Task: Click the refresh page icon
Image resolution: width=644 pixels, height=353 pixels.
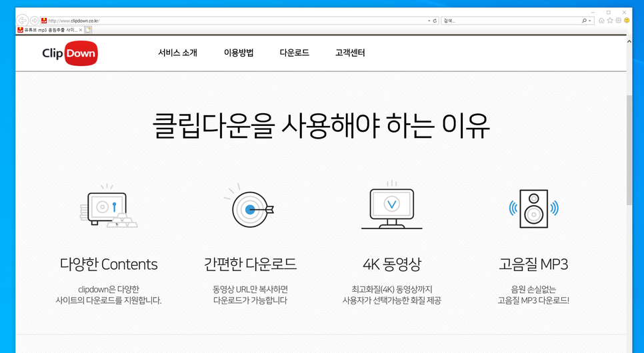Action: coord(435,21)
